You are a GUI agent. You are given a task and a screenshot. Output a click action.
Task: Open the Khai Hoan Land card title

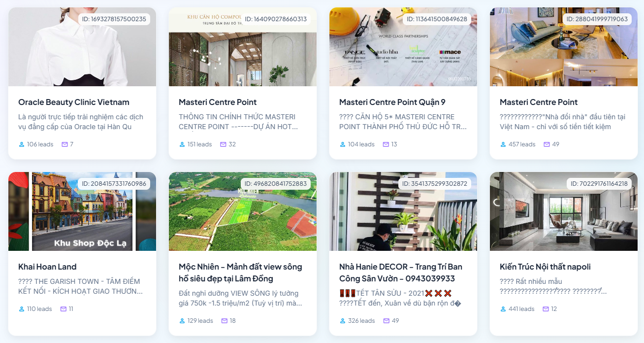click(47, 267)
